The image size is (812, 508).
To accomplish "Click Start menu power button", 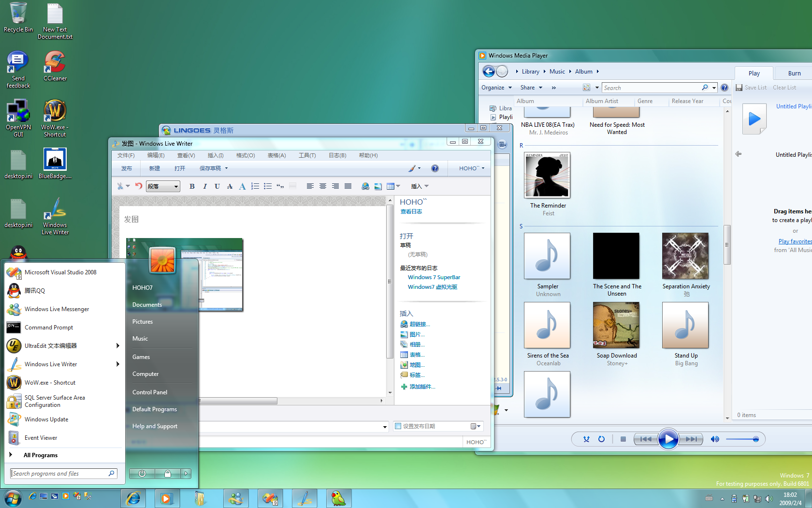I will tap(142, 474).
